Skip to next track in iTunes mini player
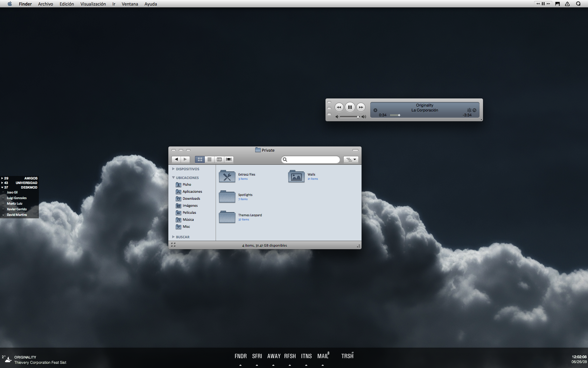Image resolution: width=588 pixels, height=368 pixels. coord(361,107)
